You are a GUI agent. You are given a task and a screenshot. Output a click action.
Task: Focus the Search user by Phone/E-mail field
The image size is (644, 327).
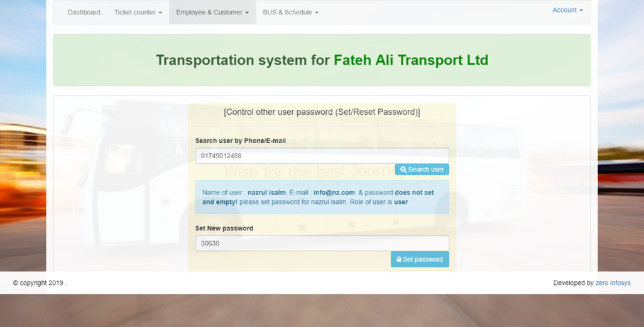[x=322, y=156]
